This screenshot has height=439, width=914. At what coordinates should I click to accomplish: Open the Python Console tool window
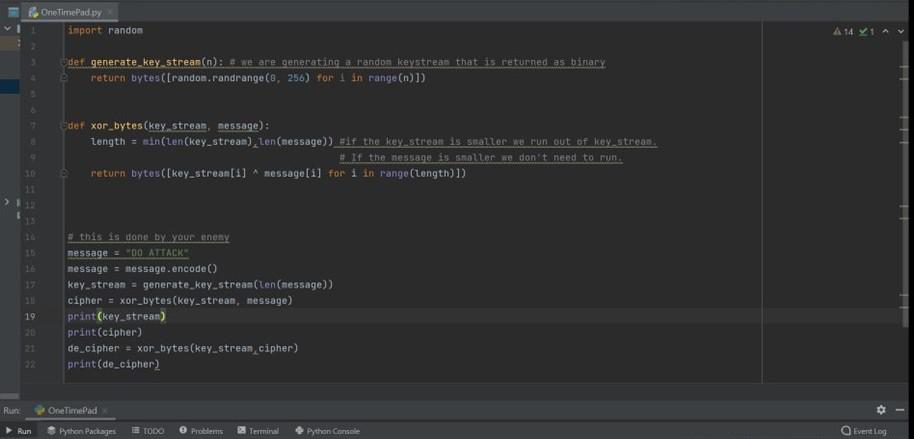(x=328, y=431)
